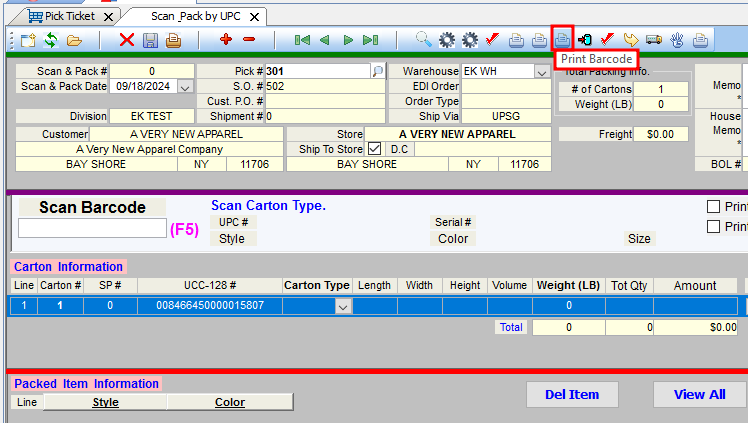Open the Warehouse EK WH dropdown
The width and height of the screenshot is (748, 423).
(x=541, y=72)
